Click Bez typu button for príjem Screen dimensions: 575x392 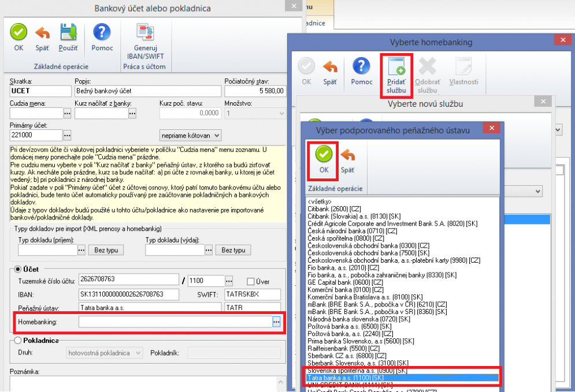click(106, 250)
